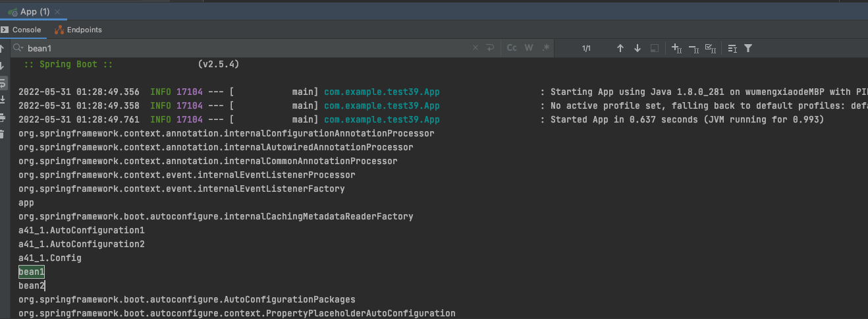The width and height of the screenshot is (868, 319).
Task: Click a41_1.AutoConfiguration1 line
Action: coord(82,231)
